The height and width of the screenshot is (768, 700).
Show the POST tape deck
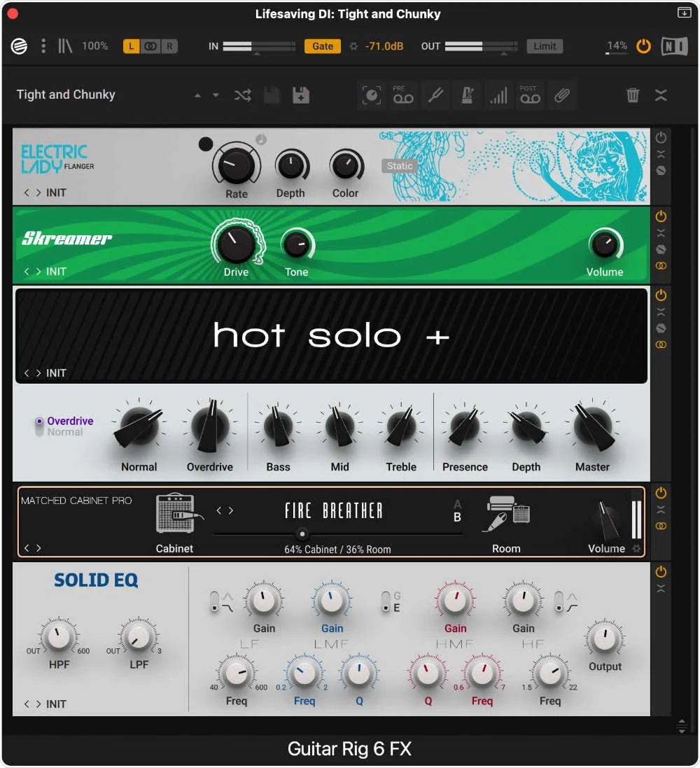tap(530, 95)
